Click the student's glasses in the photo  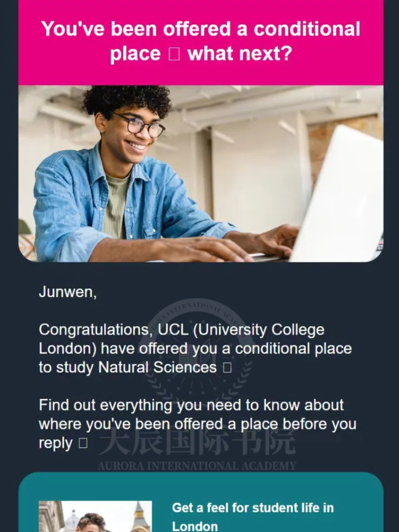tap(142, 126)
